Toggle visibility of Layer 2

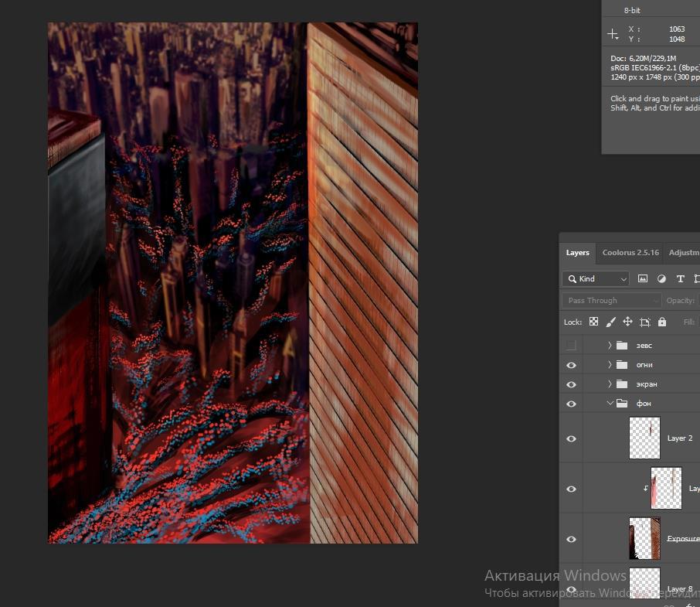click(x=571, y=438)
